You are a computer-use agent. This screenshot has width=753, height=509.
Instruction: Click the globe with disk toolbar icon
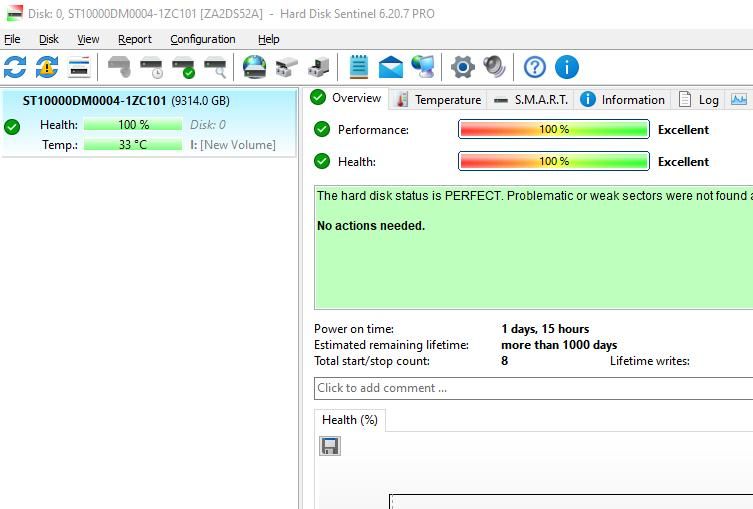(255, 67)
